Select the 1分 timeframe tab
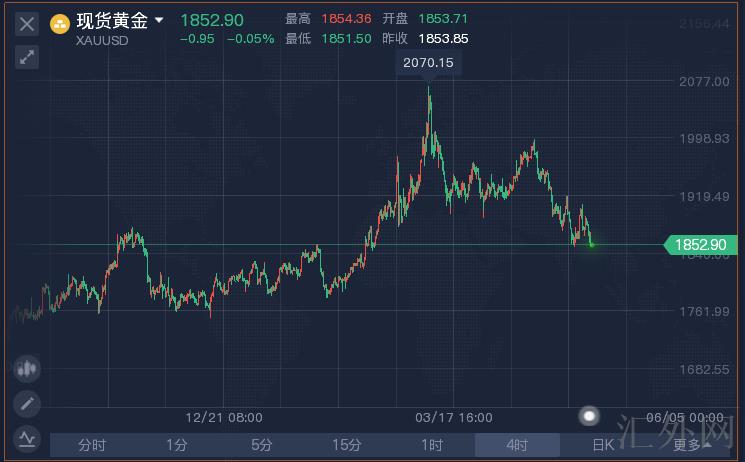The image size is (745, 462). pyautogui.click(x=177, y=445)
